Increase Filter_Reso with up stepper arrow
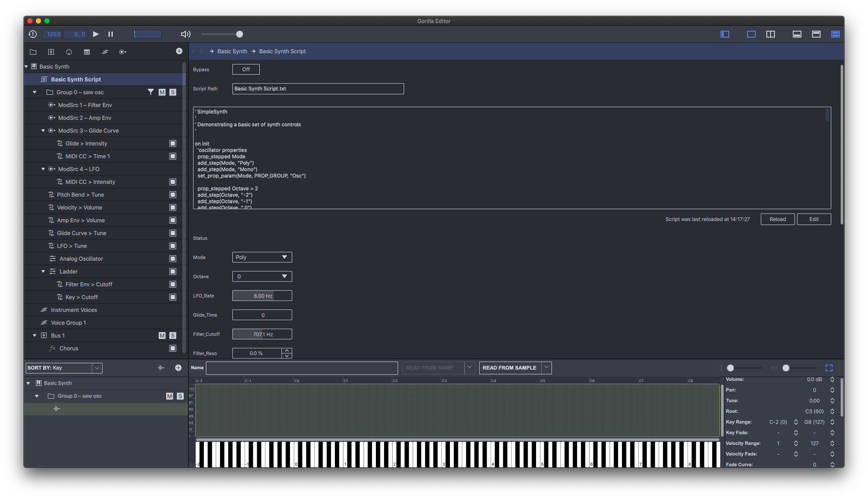The image size is (868, 499). click(287, 350)
